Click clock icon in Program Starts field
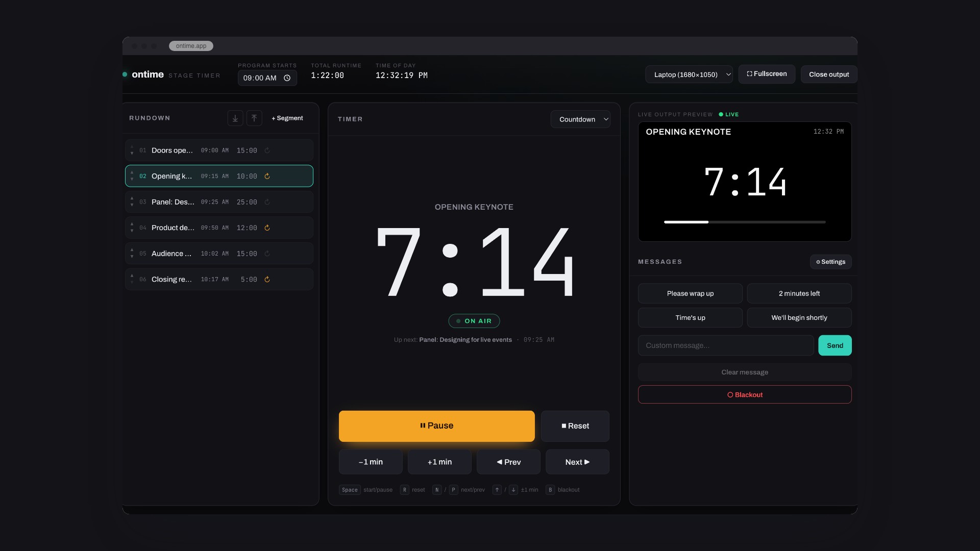 coord(287,78)
